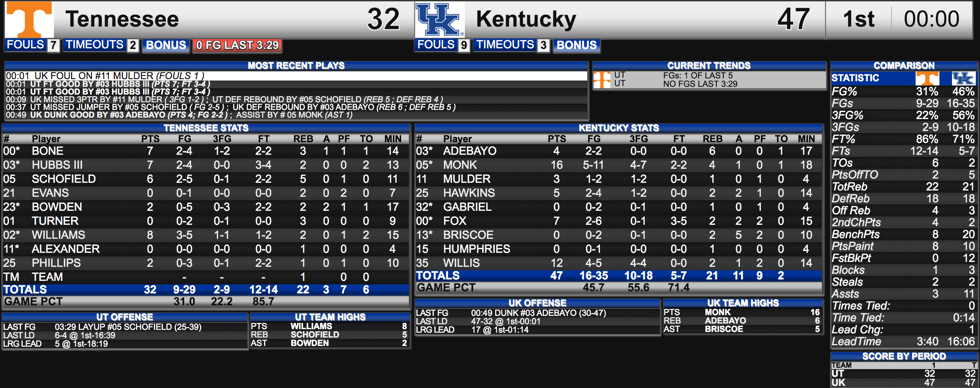This screenshot has height=388, width=980.
Task: Click the Score By Period header
Action: coord(904,356)
